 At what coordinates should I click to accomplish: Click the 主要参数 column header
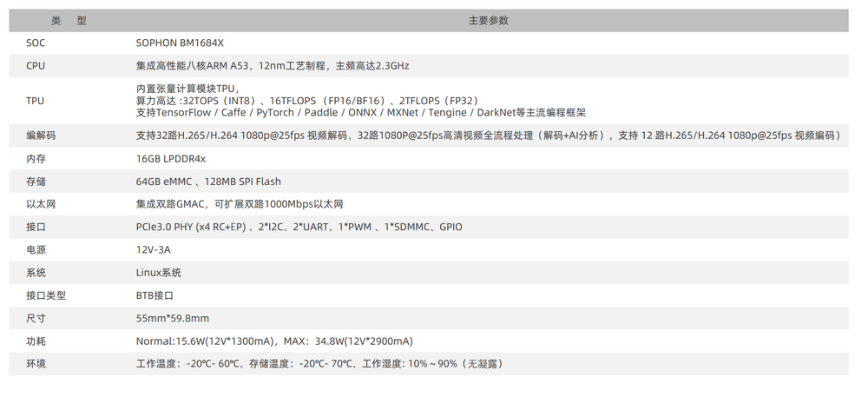point(488,21)
